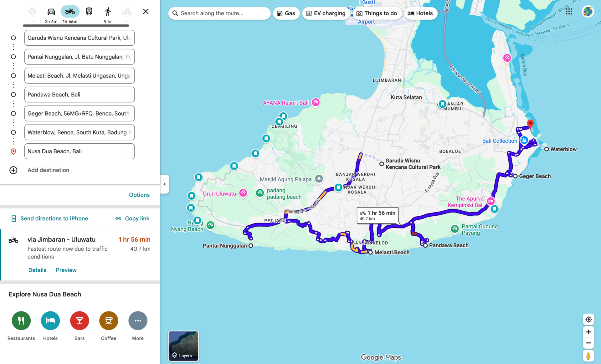Open Street View pegman
This screenshot has height=364, width=601.
[588, 356]
